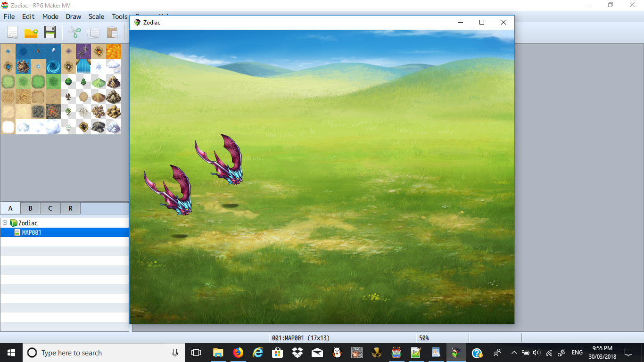Switch to tileset tab R

(70, 208)
